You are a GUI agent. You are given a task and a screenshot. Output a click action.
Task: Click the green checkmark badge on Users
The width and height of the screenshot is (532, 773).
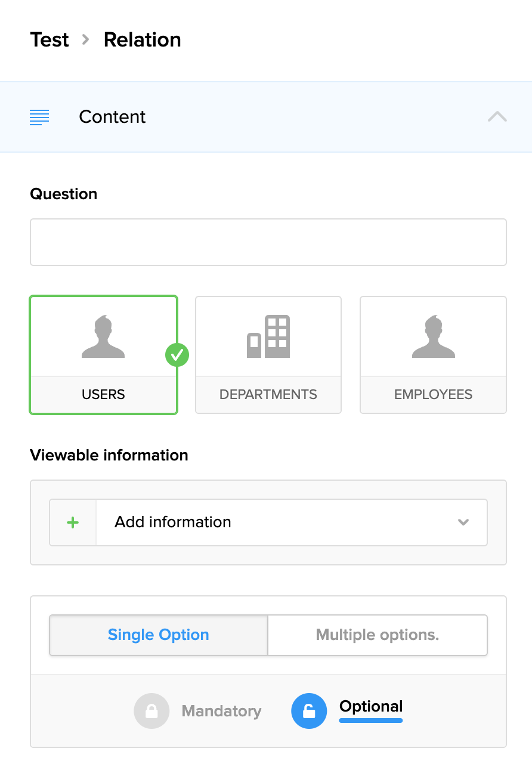[177, 355]
